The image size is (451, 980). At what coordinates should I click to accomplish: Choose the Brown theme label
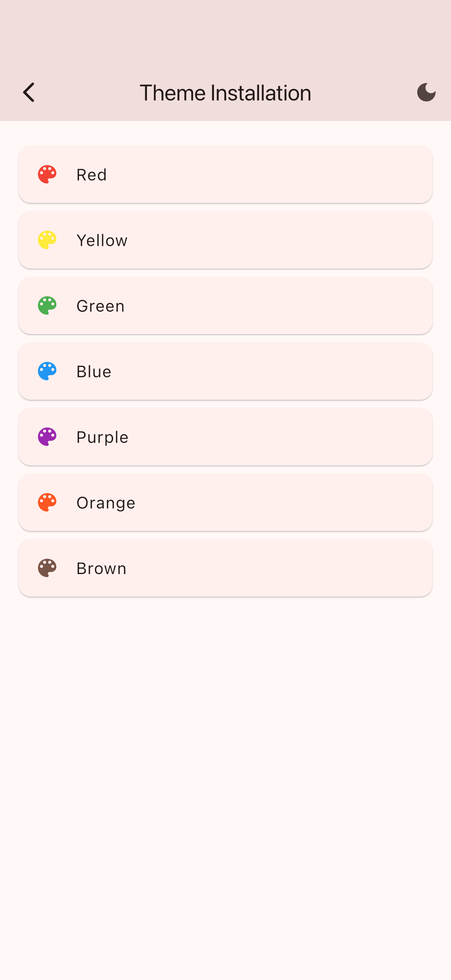[101, 568]
